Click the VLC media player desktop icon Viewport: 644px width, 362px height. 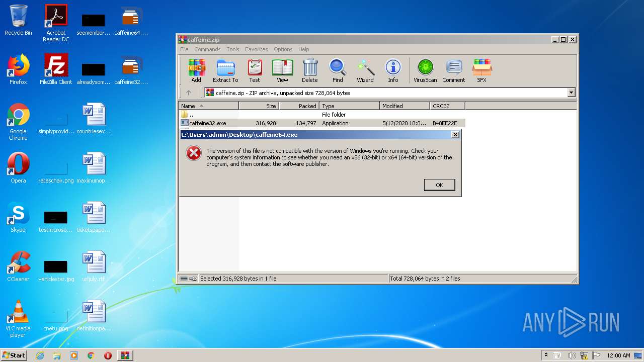click(18, 319)
